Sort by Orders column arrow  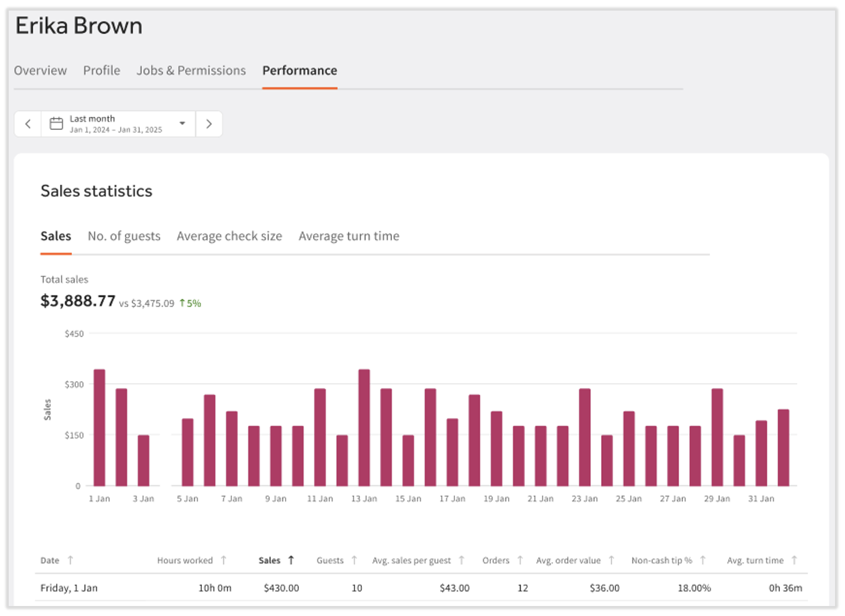(x=520, y=560)
